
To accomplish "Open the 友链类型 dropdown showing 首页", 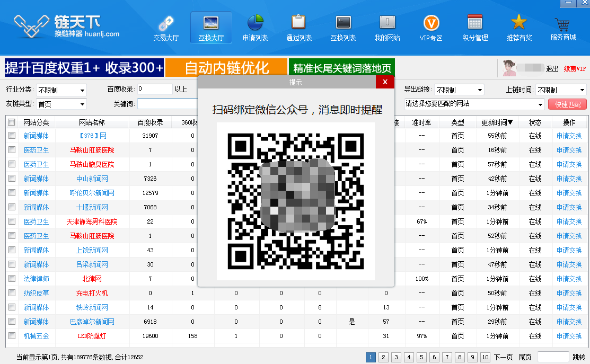I will tap(61, 104).
